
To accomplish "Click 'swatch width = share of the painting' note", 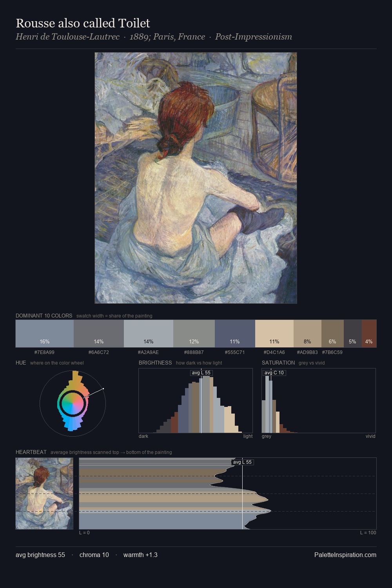I will click(x=114, y=316).
